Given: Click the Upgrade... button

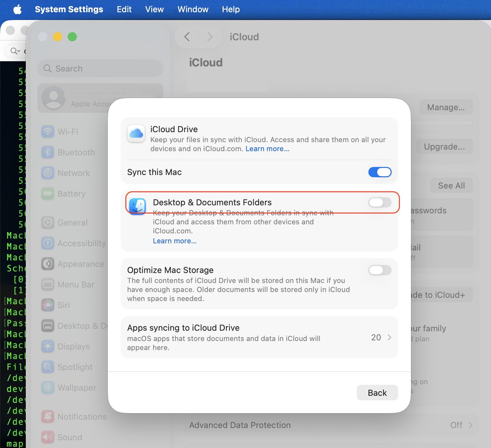Looking at the screenshot, I should coord(444,147).
